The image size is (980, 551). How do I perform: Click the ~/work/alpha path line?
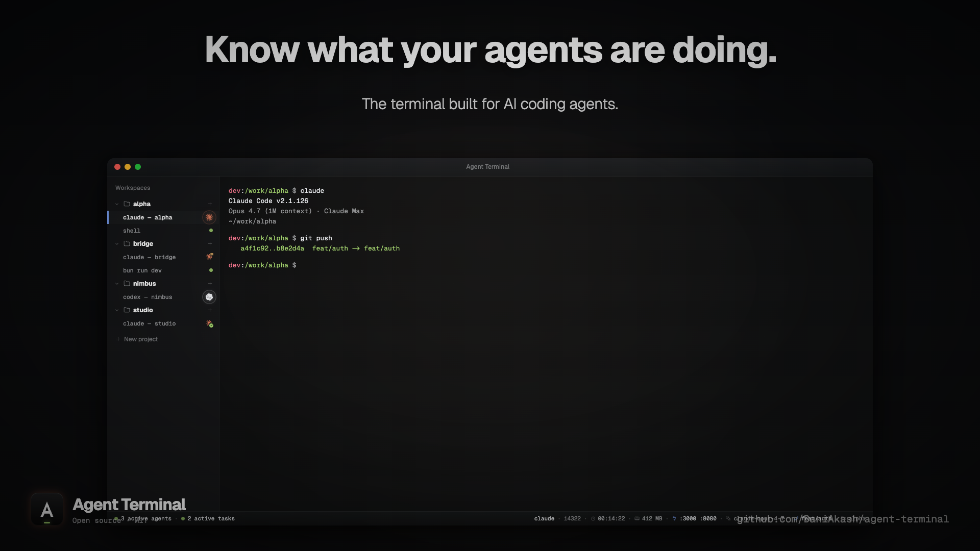click(x=252, y=221)
